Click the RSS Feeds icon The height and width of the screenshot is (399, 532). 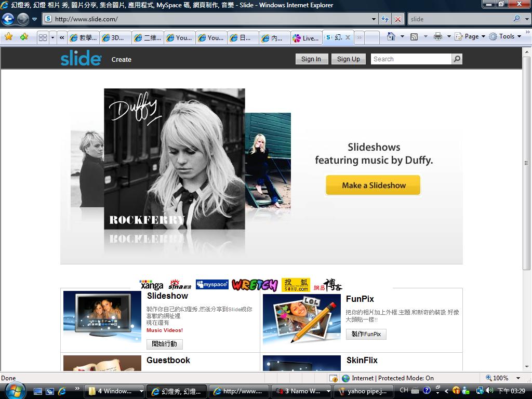(414, 36)
